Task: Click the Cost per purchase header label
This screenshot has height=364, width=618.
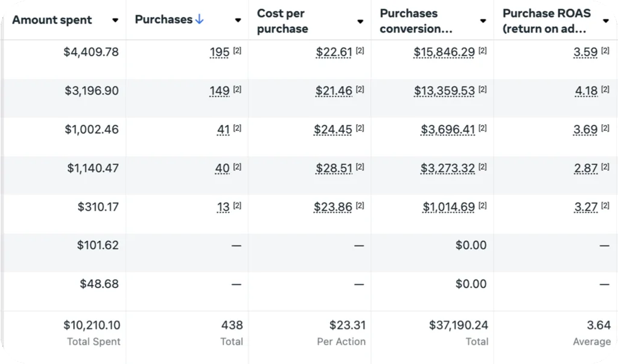Action: [x=282, y=21]
